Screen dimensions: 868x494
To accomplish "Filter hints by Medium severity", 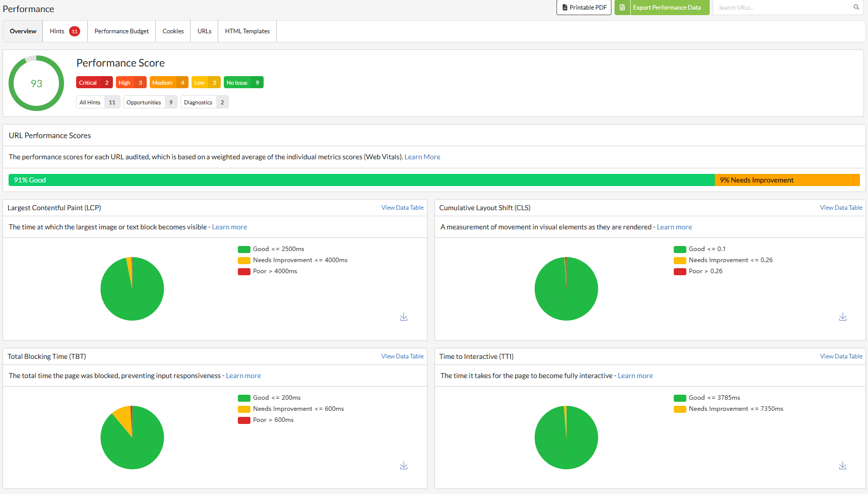I will pos(169,83).
